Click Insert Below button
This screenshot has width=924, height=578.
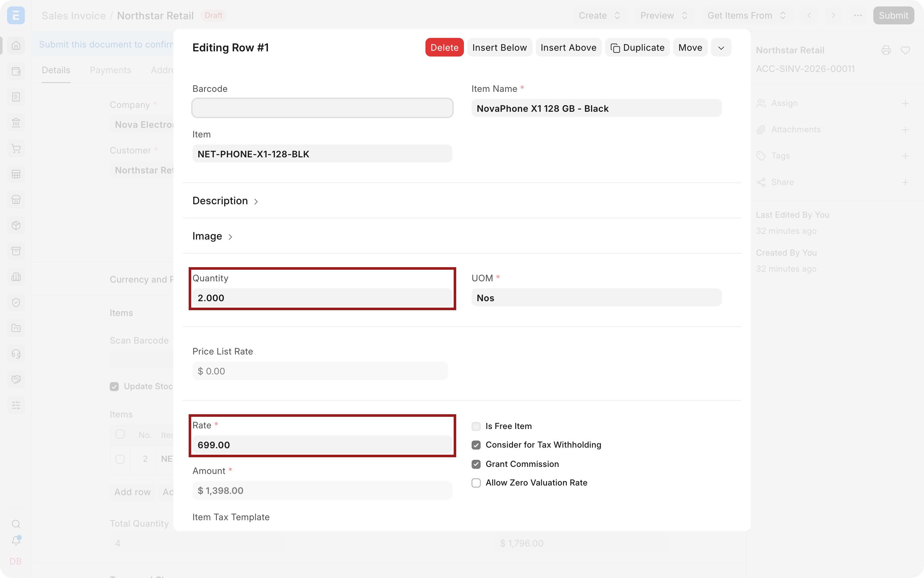point(500,48)
